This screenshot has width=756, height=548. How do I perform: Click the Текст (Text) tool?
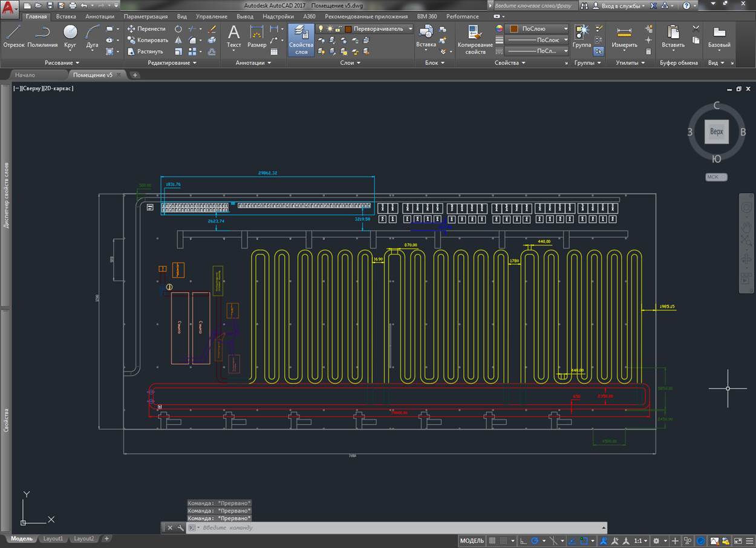(x=233, y=36)
